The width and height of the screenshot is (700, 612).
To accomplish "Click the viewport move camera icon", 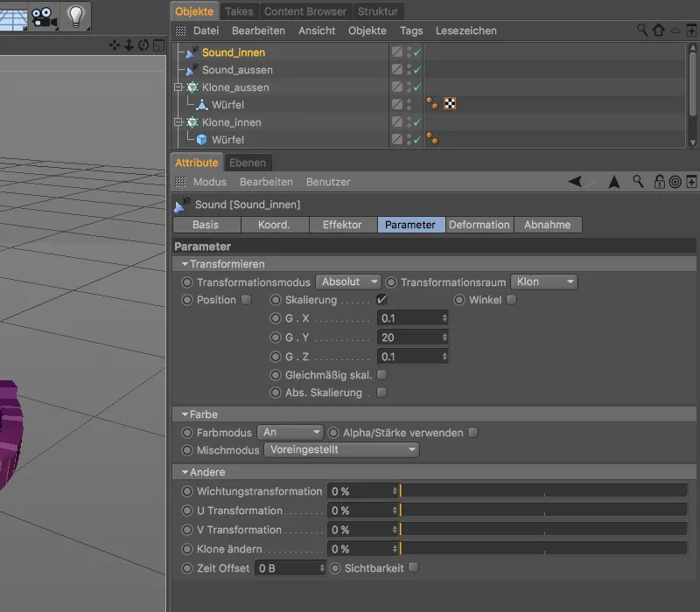I will click(115, 45).
